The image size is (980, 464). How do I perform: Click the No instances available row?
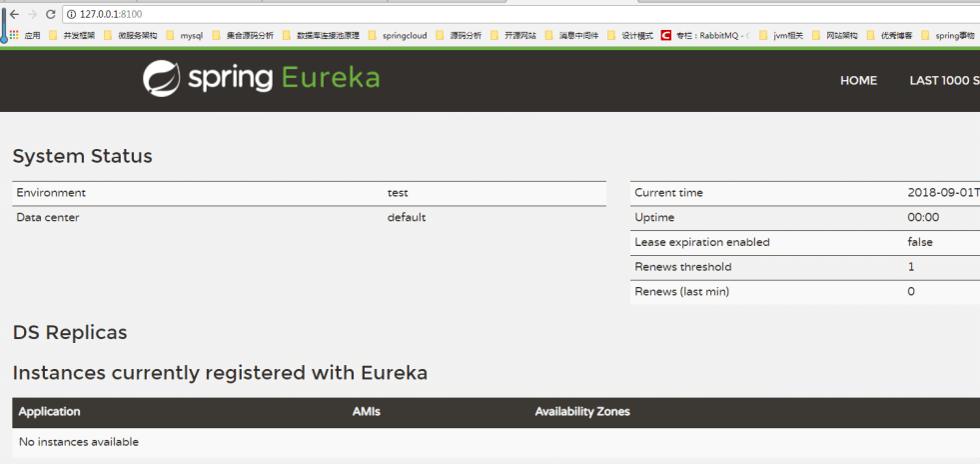[x=496, y=442]
